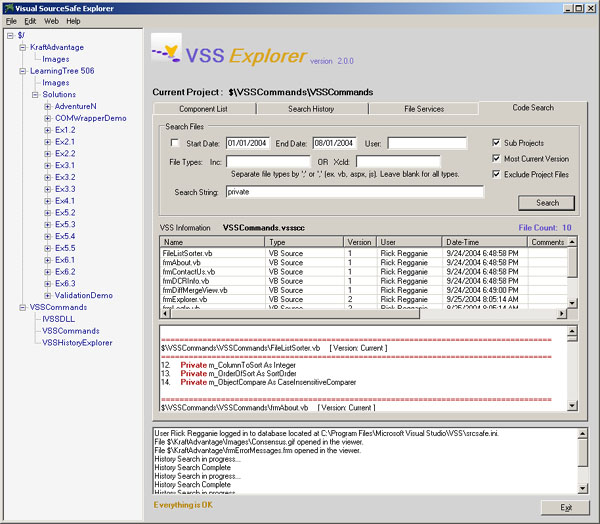The height and width of the screenshot is (524, 600).
Task: Select the VSSCommands child project
Action: click(x=71, y=331)
